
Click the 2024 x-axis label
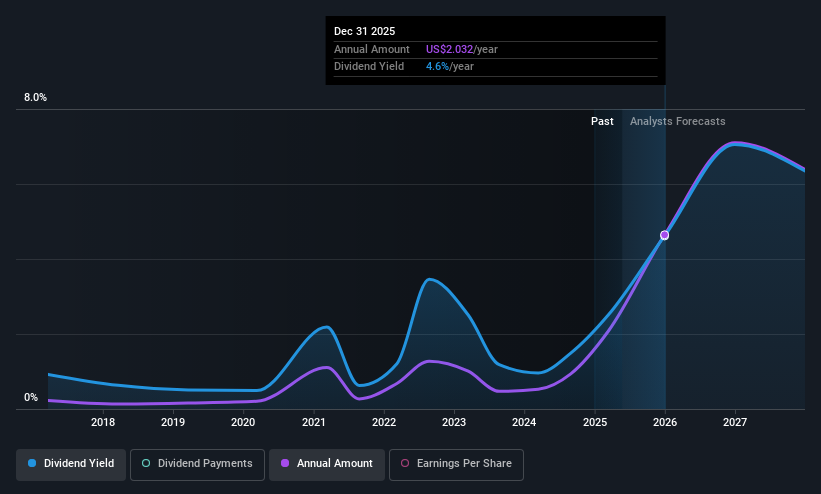(524, 422)
